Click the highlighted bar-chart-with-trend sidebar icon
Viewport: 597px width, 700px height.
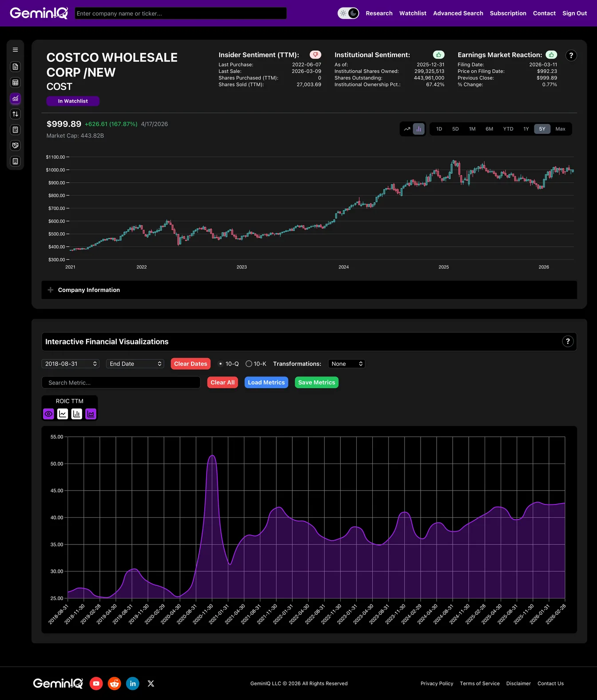pyautogui.click(x=15, y=98)
